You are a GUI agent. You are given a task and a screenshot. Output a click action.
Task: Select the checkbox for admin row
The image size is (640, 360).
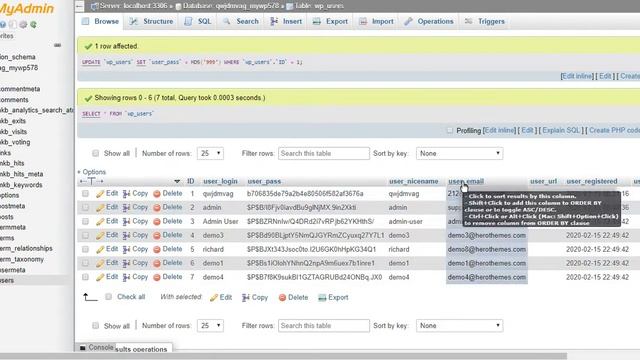pos(85,207)
